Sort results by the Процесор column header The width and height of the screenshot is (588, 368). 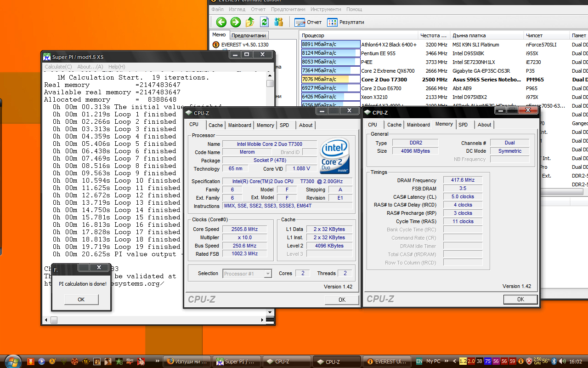359,35
